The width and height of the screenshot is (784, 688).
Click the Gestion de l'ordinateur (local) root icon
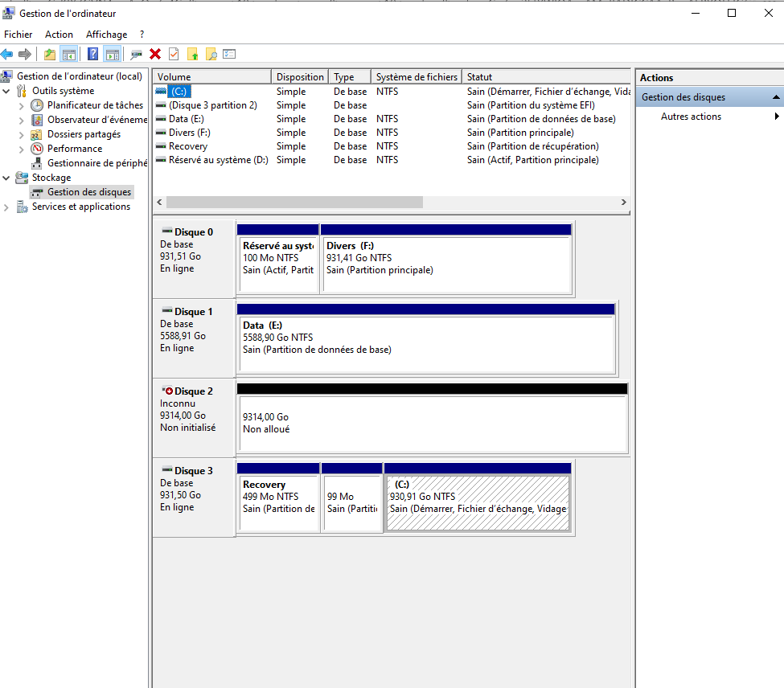click(6, 76)
